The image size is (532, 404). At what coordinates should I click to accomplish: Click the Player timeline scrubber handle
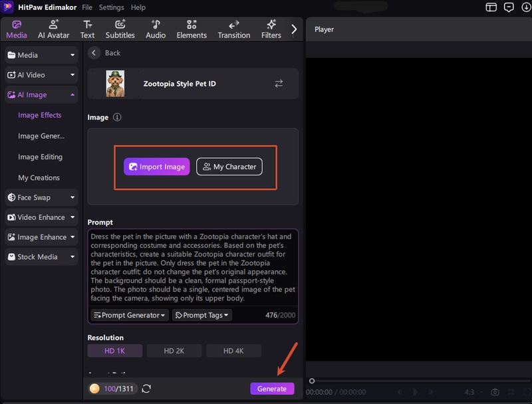pyautogui.click(x=312, y=381)
